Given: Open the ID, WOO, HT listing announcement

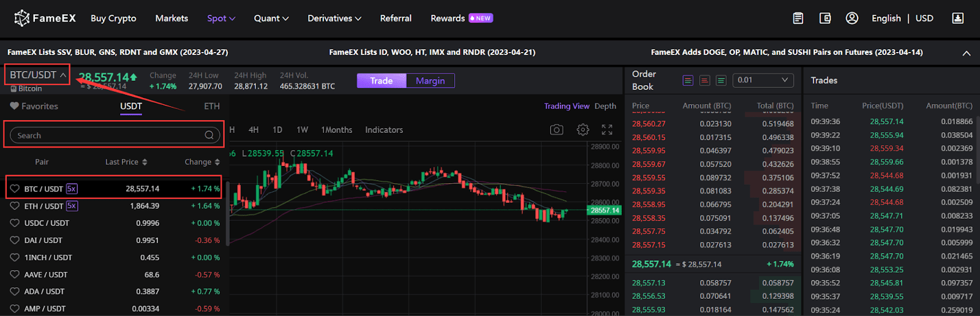Looking at the screenshot, I should click(x=432, y=53).
